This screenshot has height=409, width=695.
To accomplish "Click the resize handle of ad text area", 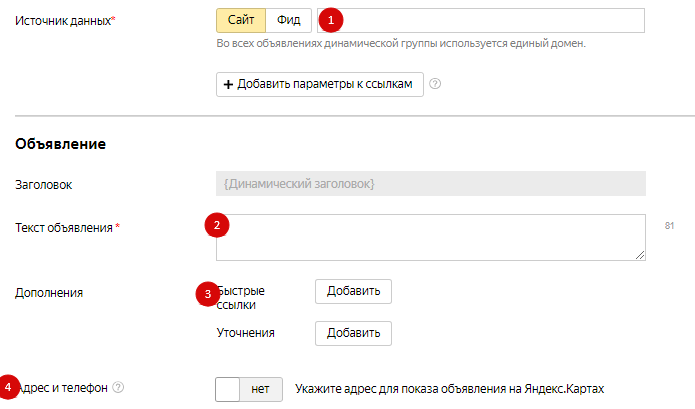I will [640, 256].
